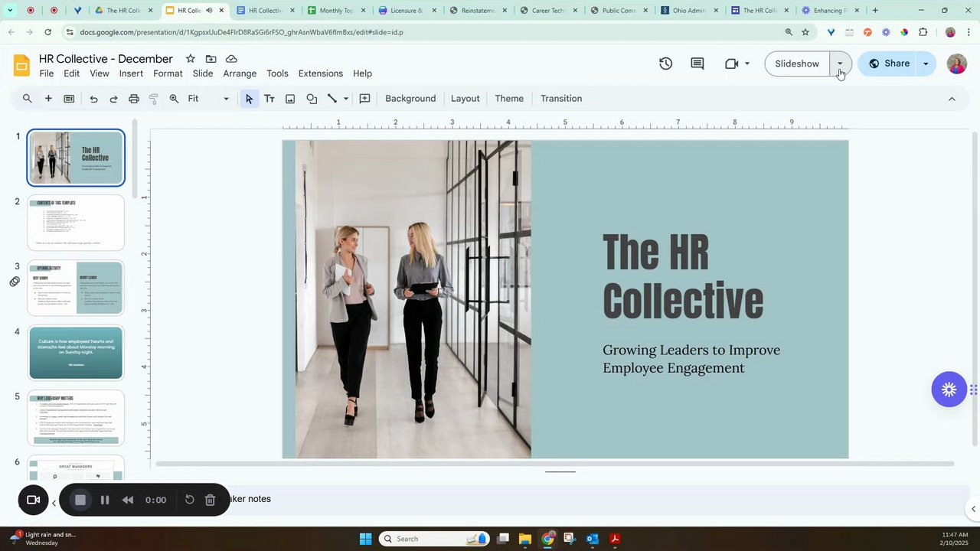Click the Undo arrow in toolbar

(93, 99)
